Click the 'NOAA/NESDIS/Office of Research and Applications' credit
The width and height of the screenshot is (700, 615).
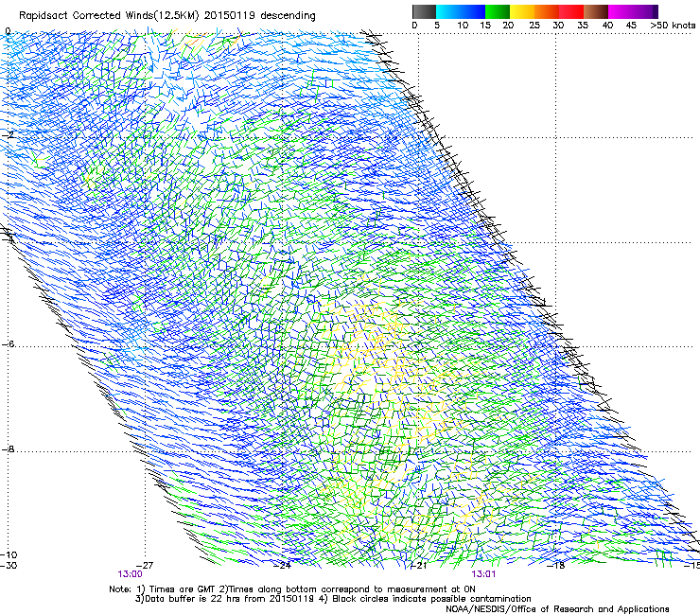click(557, 609)
